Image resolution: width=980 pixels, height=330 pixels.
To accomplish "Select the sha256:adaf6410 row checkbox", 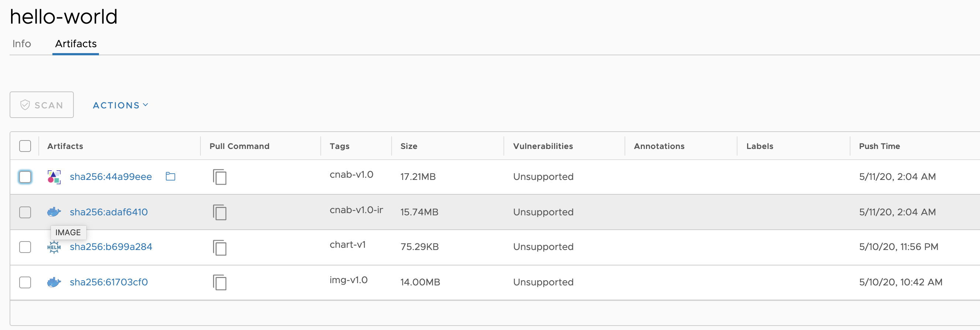I will pyautogui.click(x=25, y=212).
